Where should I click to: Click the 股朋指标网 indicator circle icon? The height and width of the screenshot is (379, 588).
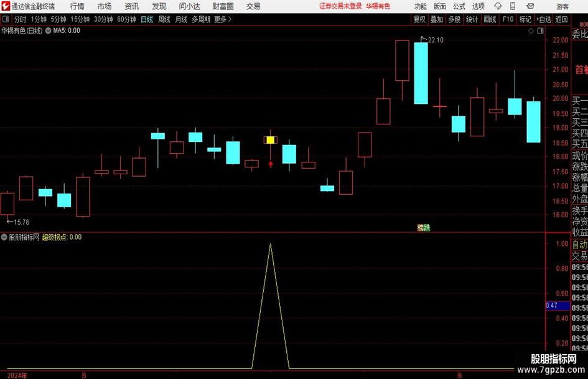tap(4, 236)
